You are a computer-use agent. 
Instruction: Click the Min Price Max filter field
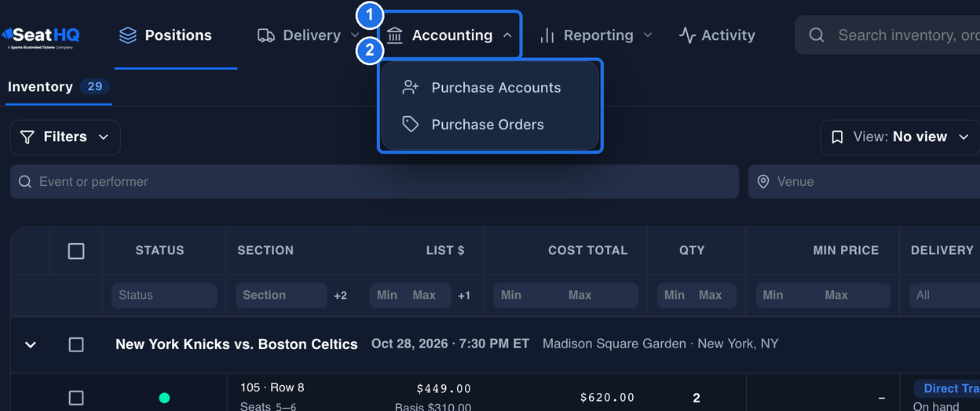[x=854, y=295]
